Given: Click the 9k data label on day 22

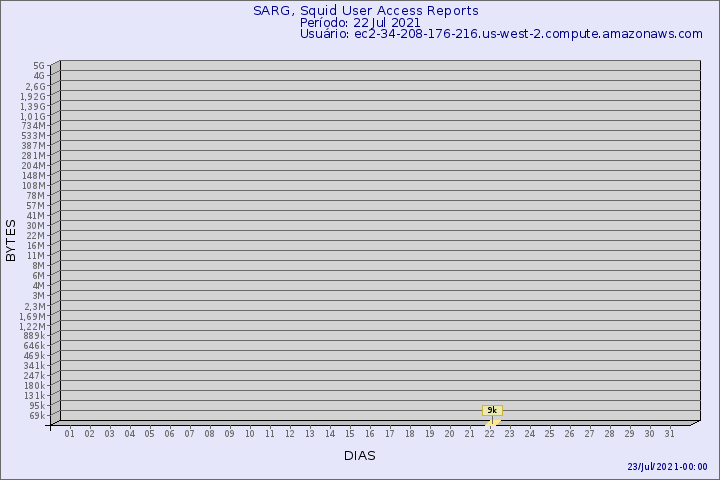Looking at the screenshot, I should [x=492, y=410].
